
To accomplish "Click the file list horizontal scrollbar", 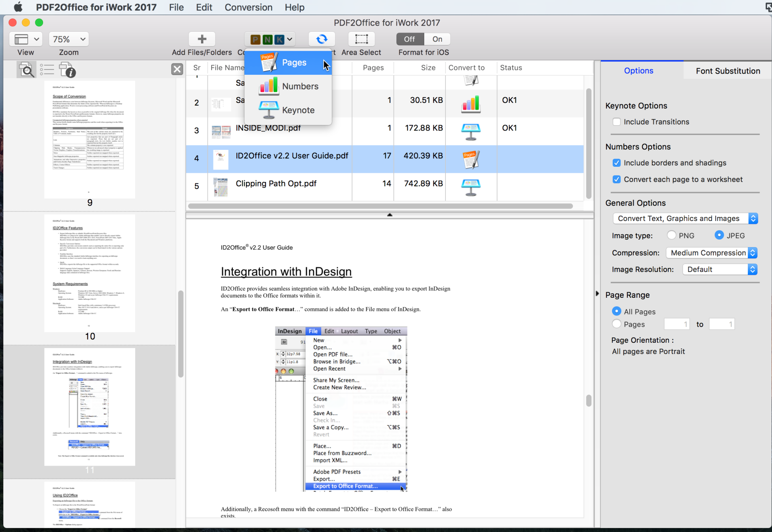I will click(380, 206).
